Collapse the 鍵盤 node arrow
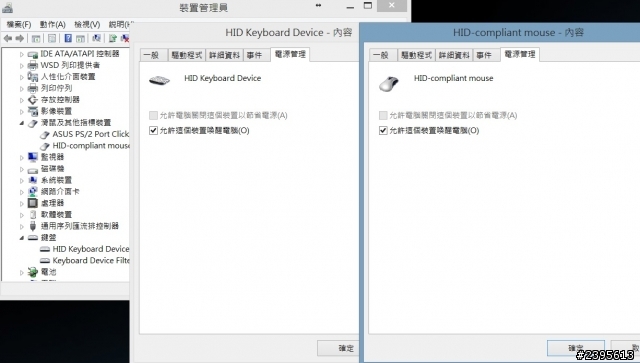Viewport: 640px width, 363px height. pos(22,238)
